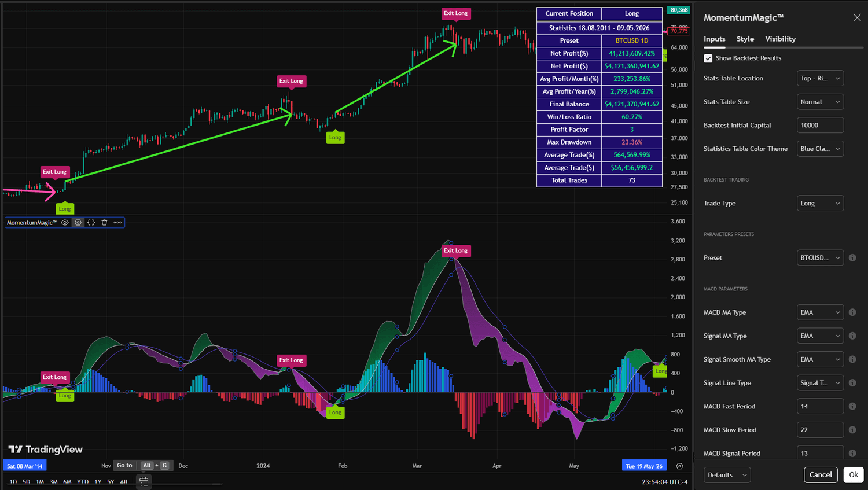Open the Preset dropdown showing BTCUSD
This screenshot has width=868, height=490.
820,258
